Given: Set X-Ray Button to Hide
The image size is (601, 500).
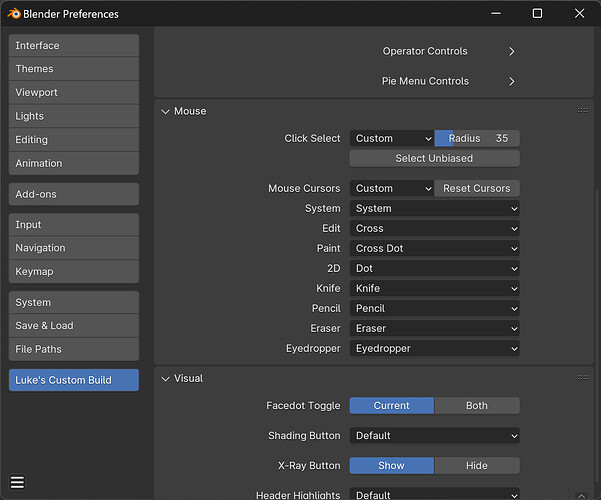Looking at the screenshot, I should pos(477,465).
